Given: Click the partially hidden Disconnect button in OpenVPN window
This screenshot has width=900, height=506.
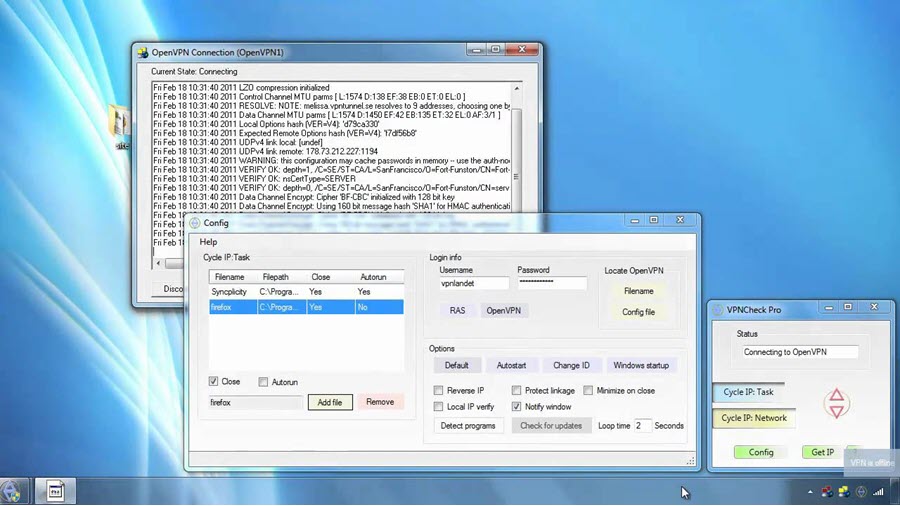Looking at the screenshot, I should pos(170,289).
